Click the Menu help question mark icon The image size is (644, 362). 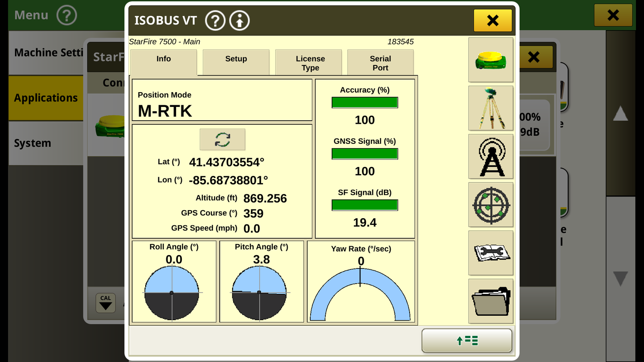click(x=67, y=15)
